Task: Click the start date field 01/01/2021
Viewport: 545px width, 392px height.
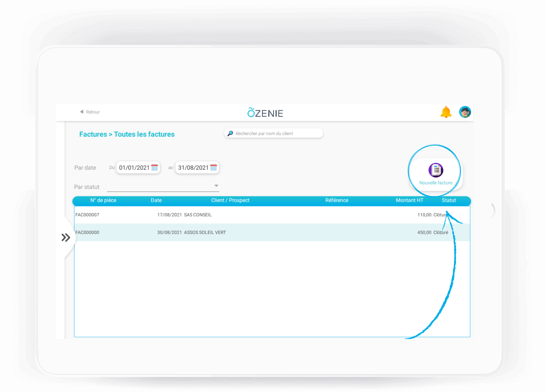Action: (138, 167)
